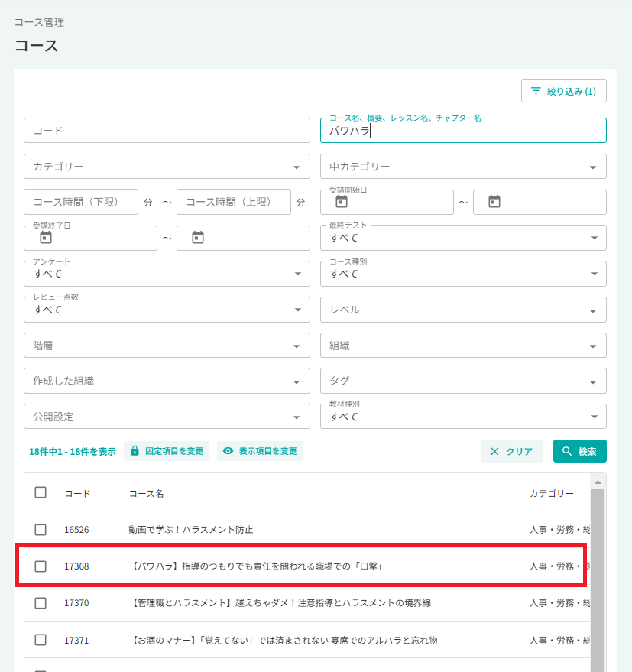Click the コード input field
This screenshot has width=632, height=672.
[x=167, y=130]
